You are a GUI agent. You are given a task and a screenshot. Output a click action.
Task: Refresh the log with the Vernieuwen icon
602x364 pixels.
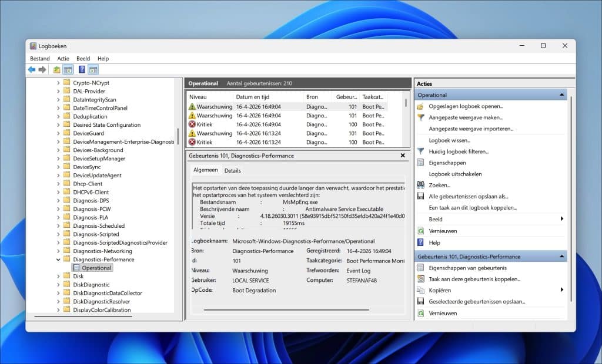tap(421, 230)
